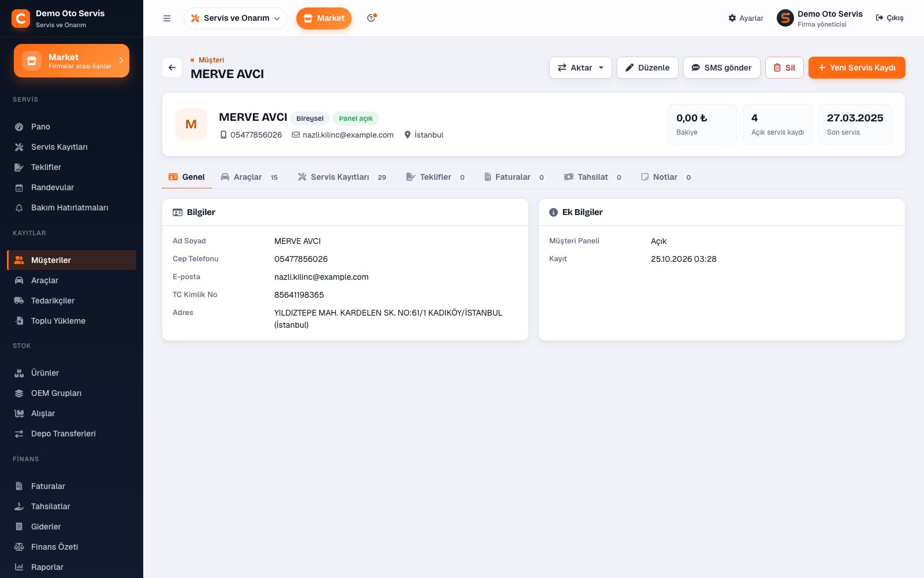The height and width of the screenshot is (578, 924).
Task: Open Servis Kayıtları in sidebar
Action: 72,147
